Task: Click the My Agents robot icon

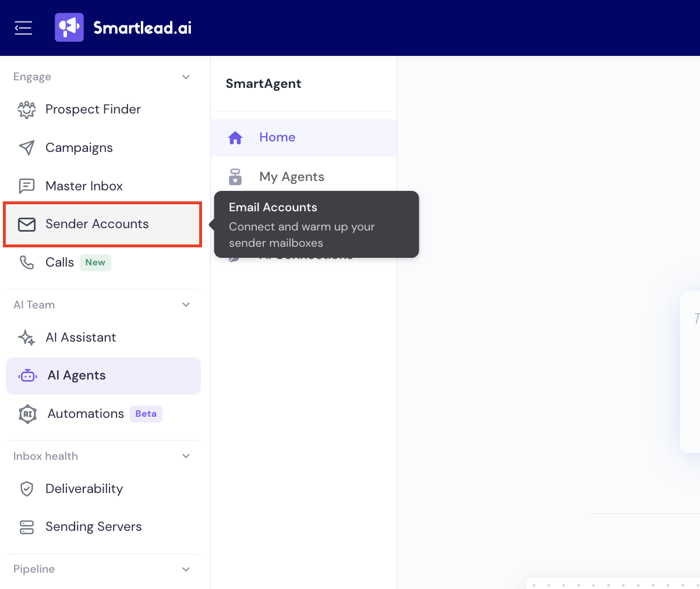Action: pos(235,177)
